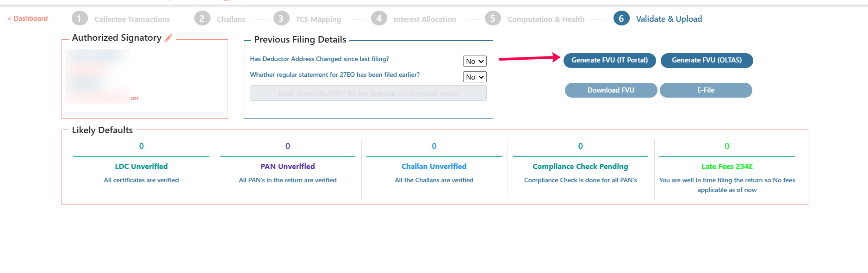The height and width of the screenshot is (273, 868).
Task: Select the Compliance Check Pending heading
Action: point(581,166)
